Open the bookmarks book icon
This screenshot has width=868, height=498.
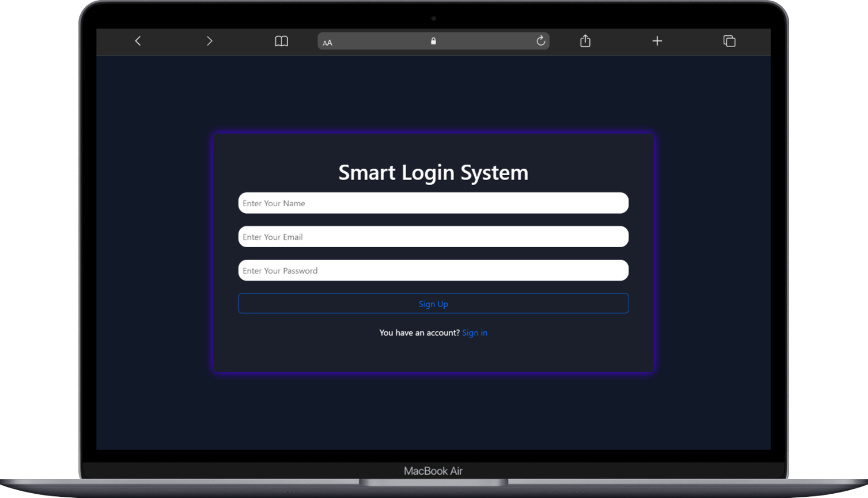[281, 41]
